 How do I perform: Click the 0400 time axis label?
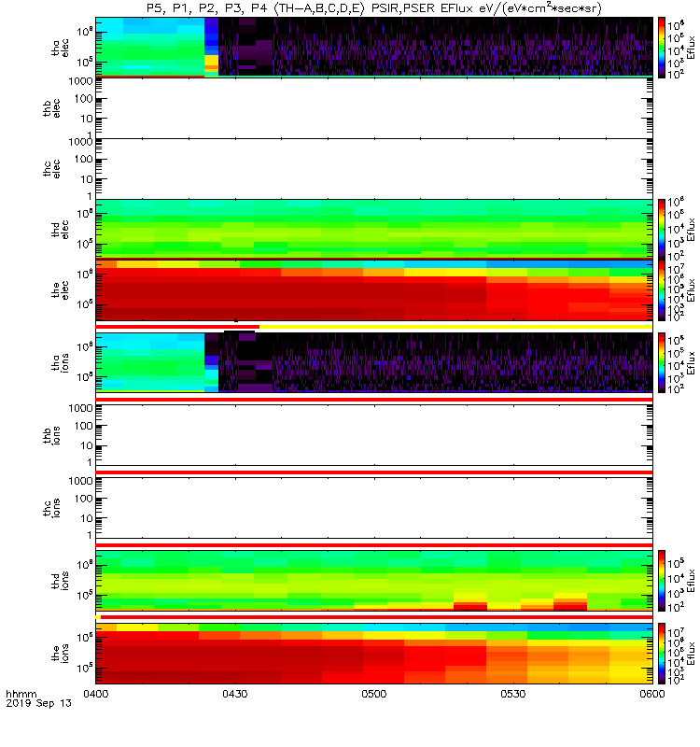[96, 694]
